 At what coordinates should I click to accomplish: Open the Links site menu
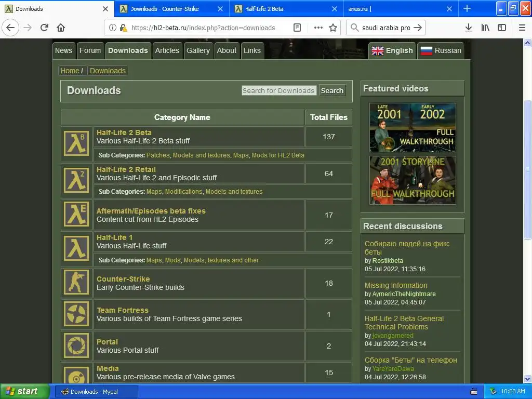pyautogui.click(x=252, y=50)
